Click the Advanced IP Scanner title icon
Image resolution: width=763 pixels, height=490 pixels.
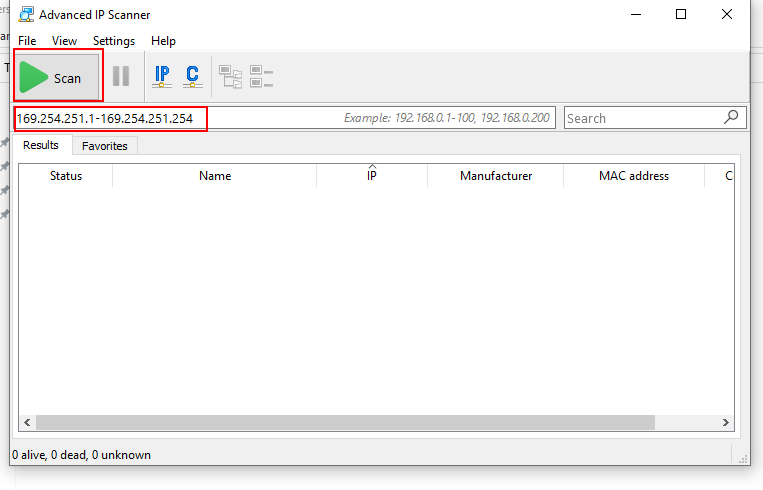pos(26,15)
